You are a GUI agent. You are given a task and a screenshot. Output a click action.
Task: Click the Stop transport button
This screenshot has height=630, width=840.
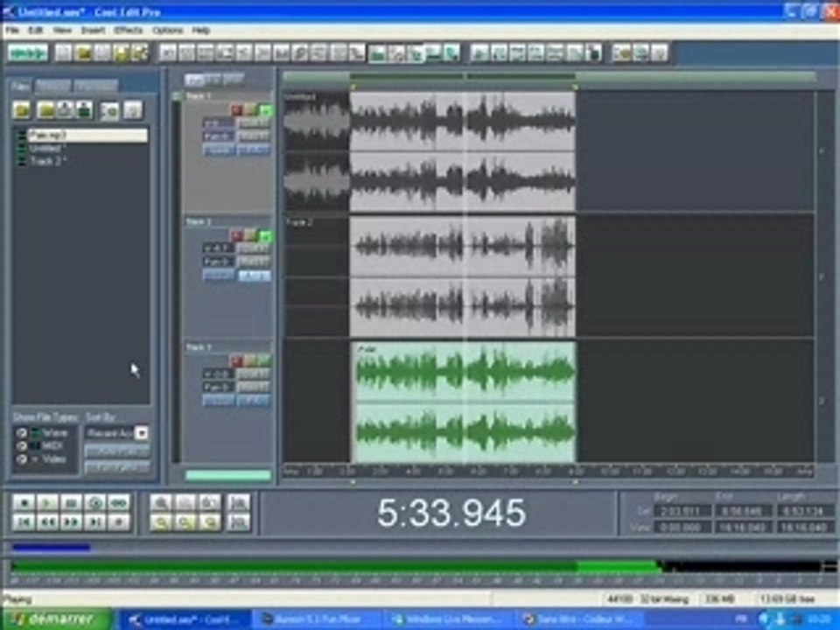tap(24, 504)
